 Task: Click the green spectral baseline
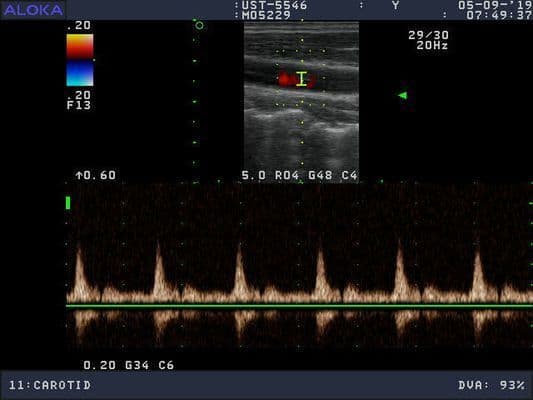point(299,306)
